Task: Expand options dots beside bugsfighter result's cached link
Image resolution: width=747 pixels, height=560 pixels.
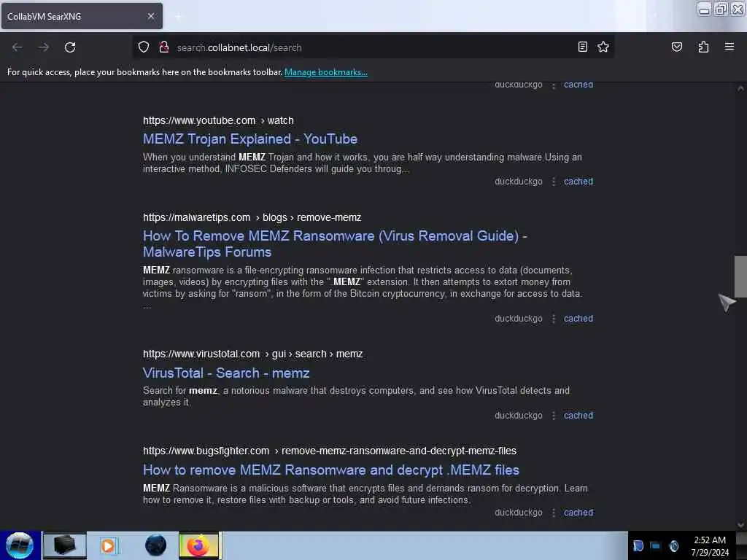Action: point(554,513)
